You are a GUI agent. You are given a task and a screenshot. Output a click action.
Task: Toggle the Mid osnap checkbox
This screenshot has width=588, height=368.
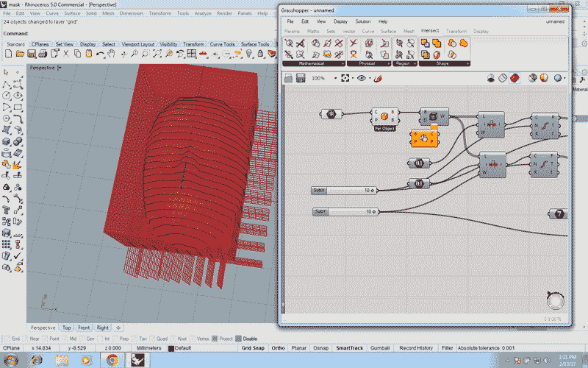tap(65, 339)
